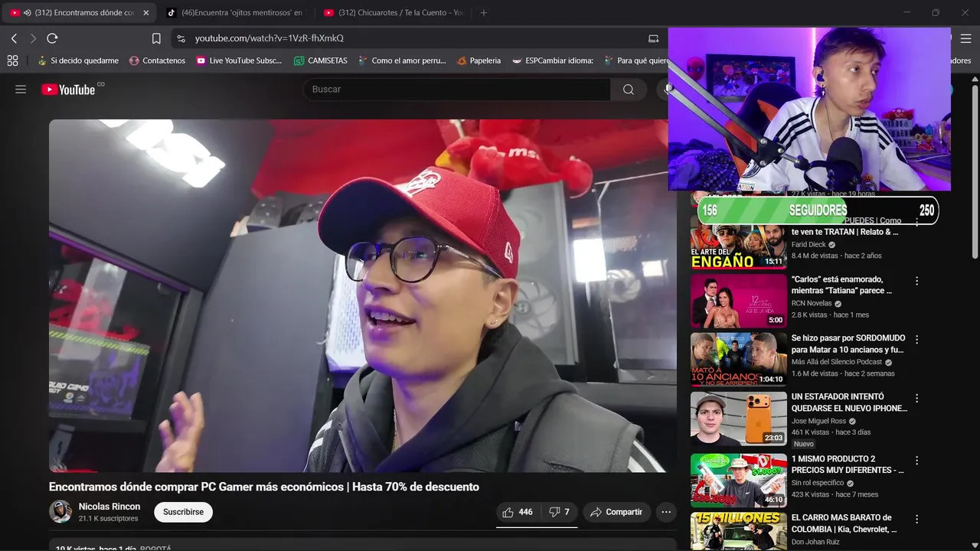Image resolution: width=980 pixels, height=551 pixels.
Task: Open Nicolas Rincon channel avatar
Action: pyautogui.click(x=60, y=511)
